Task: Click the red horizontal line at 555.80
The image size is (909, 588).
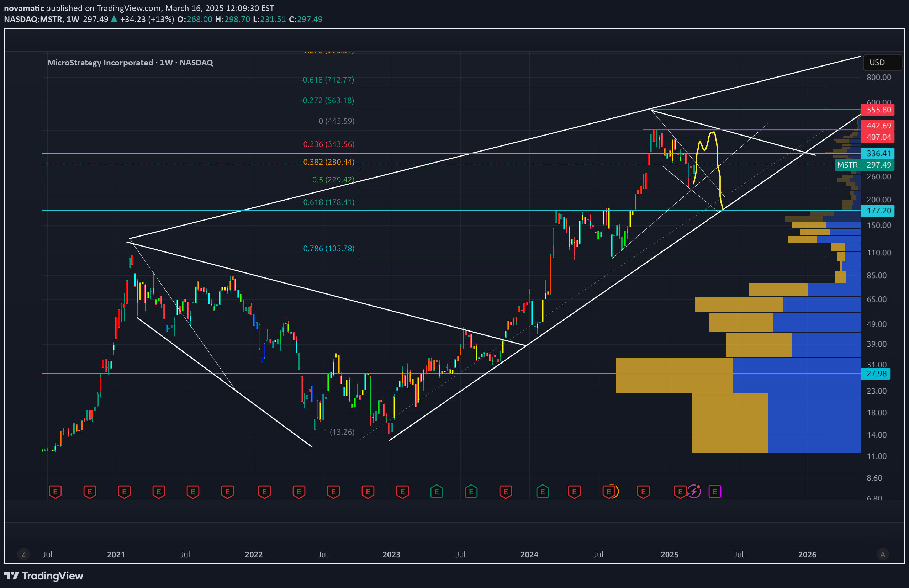Action: 756,110
